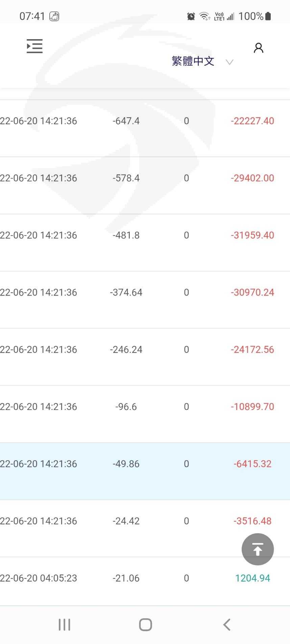Expand the language selector chevron arrow
The image size is (290, 644).
(229, 62)
